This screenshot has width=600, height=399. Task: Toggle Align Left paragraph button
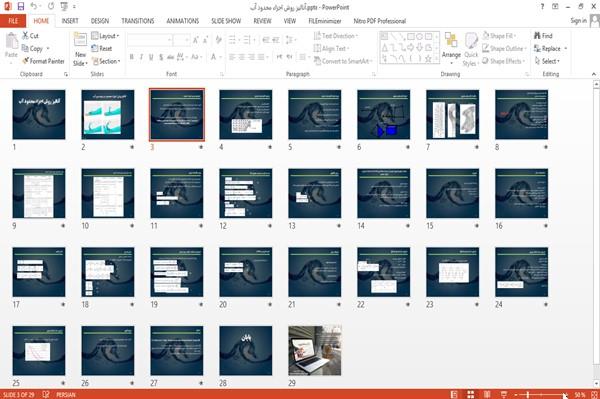click(232, 57)
